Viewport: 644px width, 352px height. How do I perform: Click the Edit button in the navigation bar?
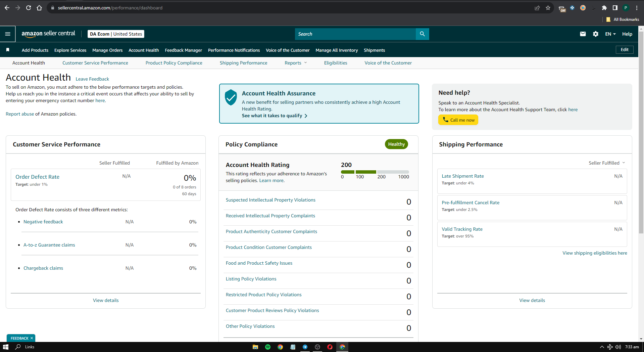(625, 50)
